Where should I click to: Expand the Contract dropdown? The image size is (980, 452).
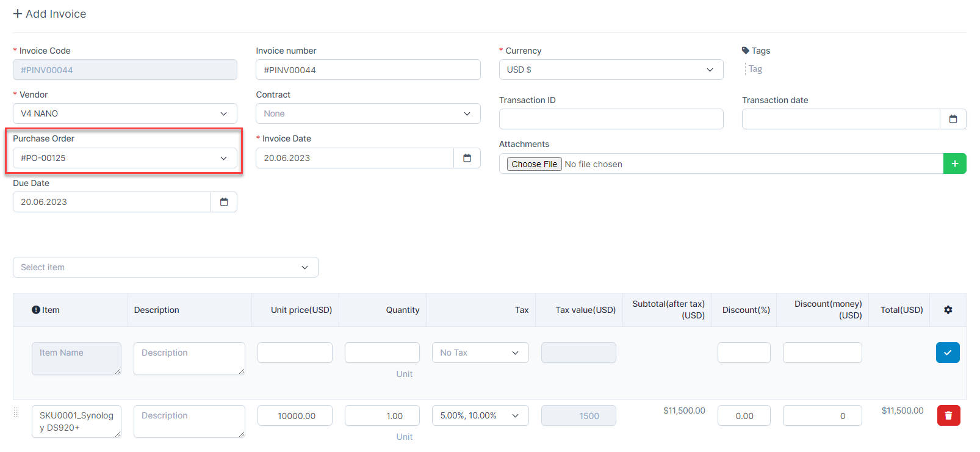coord(367,113)
